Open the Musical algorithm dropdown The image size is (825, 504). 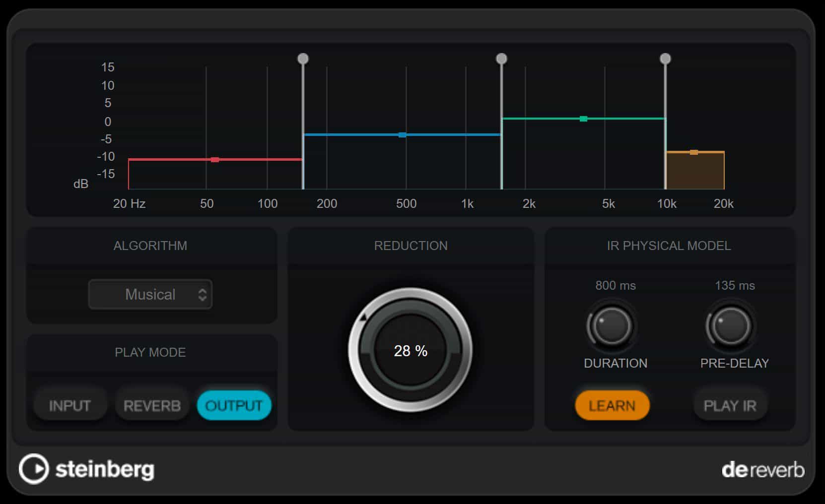tap(150, 294)
